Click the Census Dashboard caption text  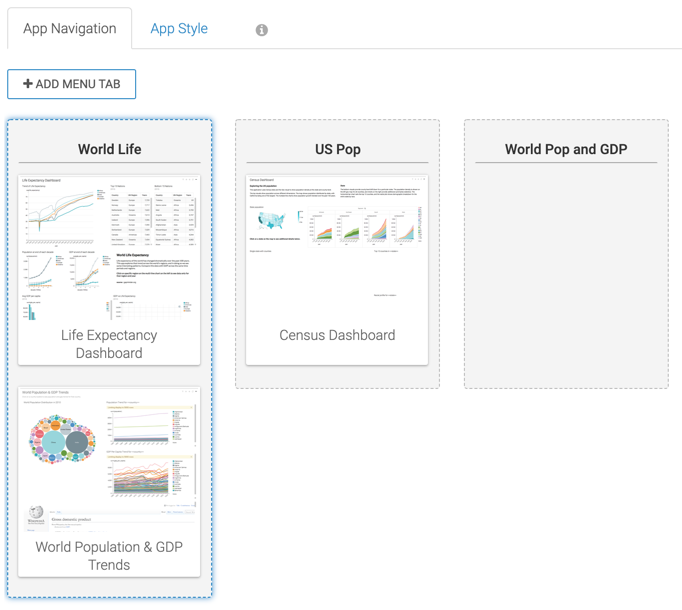coord(337,335)
